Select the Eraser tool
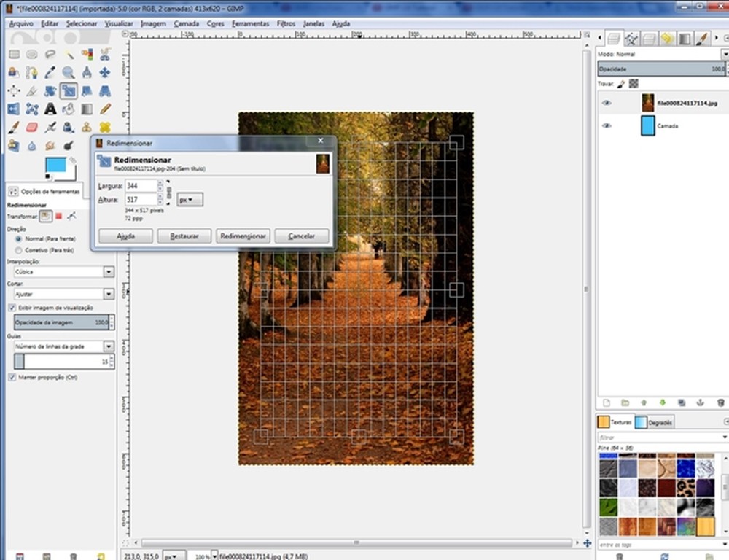729x560 pixels. tap(32, 127)
